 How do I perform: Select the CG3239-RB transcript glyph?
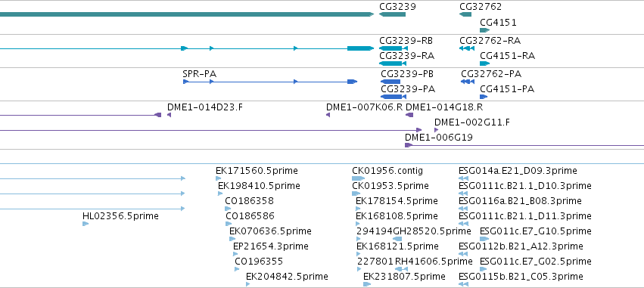pyautogui.click(x=394, y=48)
